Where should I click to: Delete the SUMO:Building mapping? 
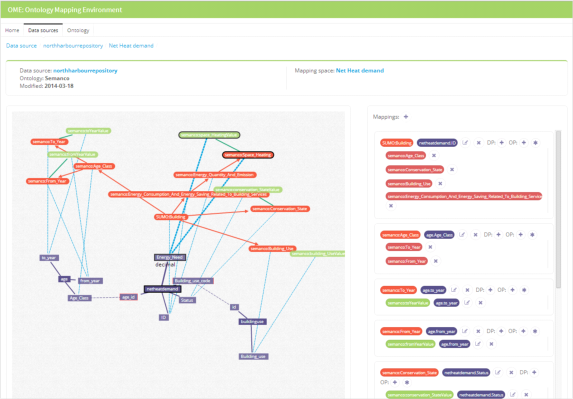pos(478,143)
